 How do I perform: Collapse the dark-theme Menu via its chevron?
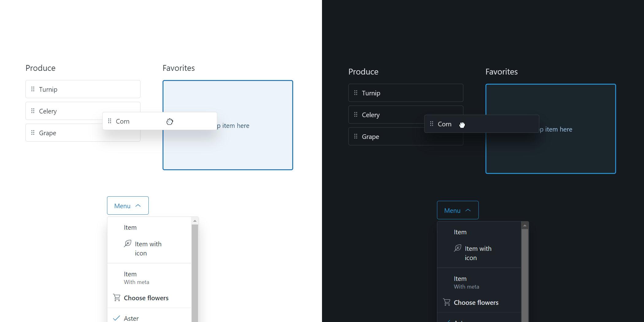468,210
